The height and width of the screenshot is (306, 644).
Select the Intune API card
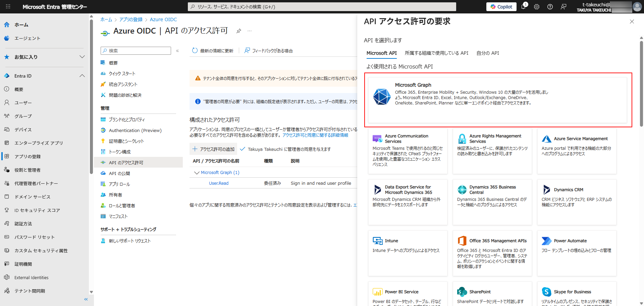[408, 253]
